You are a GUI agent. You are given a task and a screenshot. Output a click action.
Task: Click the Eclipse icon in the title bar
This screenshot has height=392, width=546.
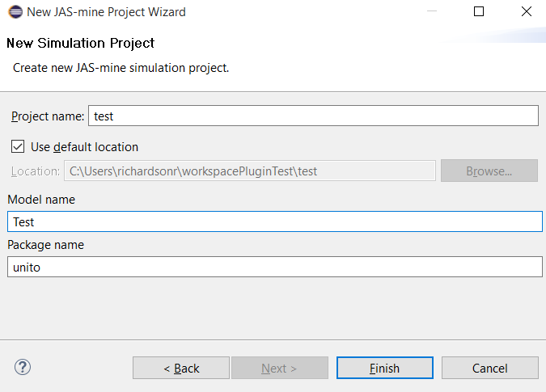tap(14, 12)
